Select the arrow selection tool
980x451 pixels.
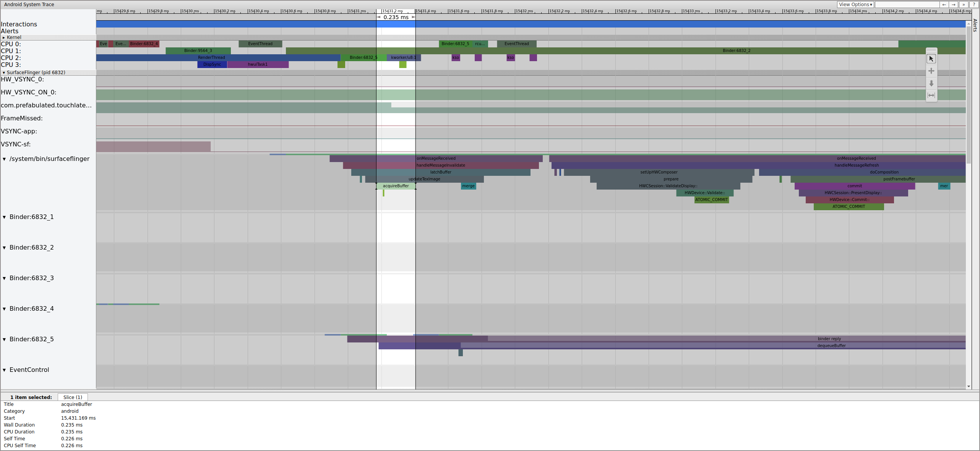[931, 58]
